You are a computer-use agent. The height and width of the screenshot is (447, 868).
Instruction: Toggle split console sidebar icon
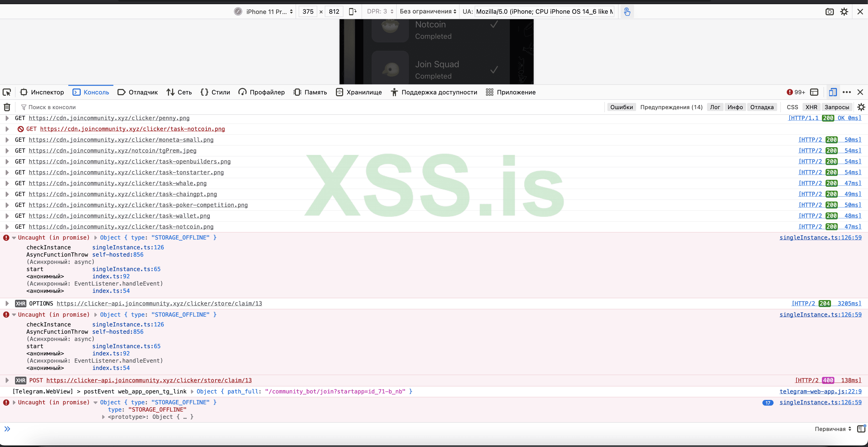tap(861, 429)
